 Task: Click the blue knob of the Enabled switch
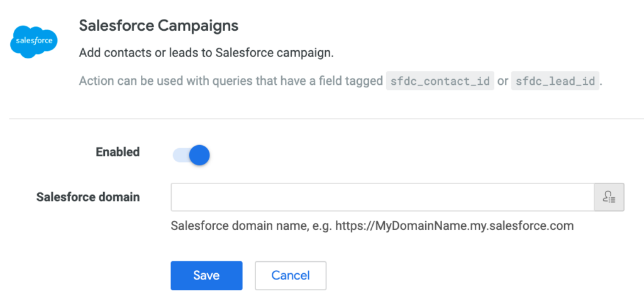(199, 155)
